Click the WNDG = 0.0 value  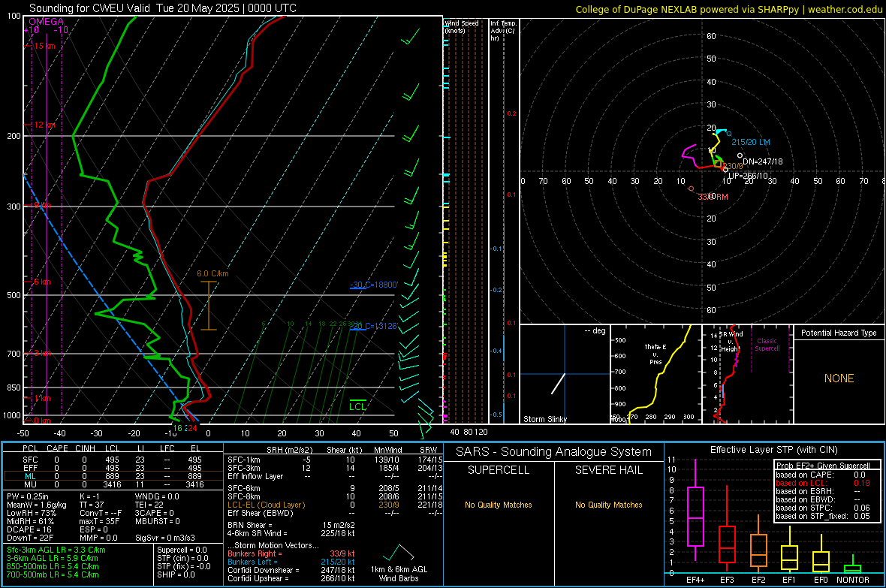coord(157,496)
